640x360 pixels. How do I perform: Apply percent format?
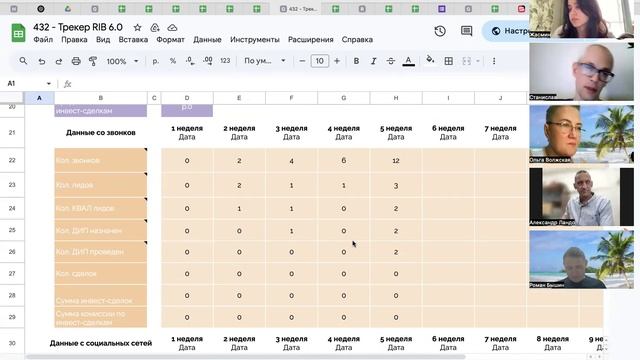coord(173,61)
